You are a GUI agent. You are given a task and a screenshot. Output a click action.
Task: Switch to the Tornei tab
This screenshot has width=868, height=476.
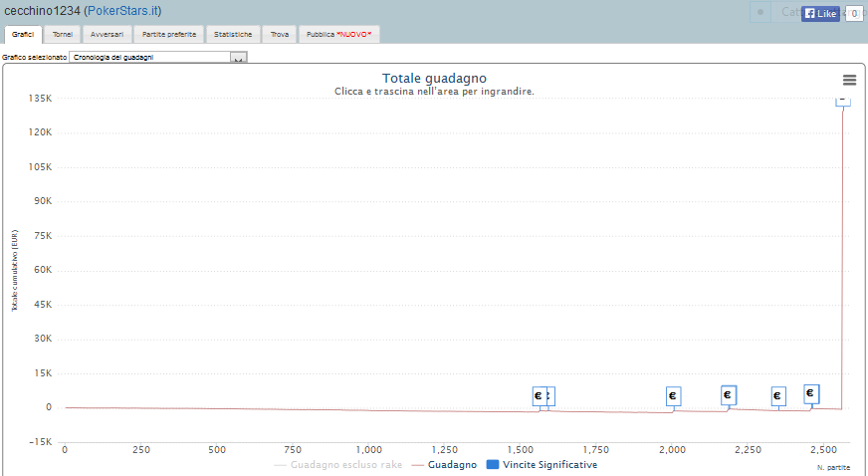pos(62,34)
